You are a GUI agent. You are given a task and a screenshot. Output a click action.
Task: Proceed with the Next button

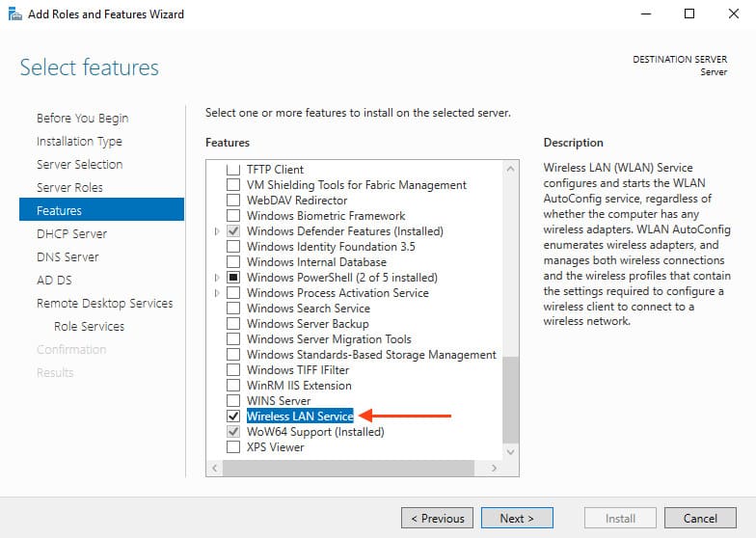(517, 519)
